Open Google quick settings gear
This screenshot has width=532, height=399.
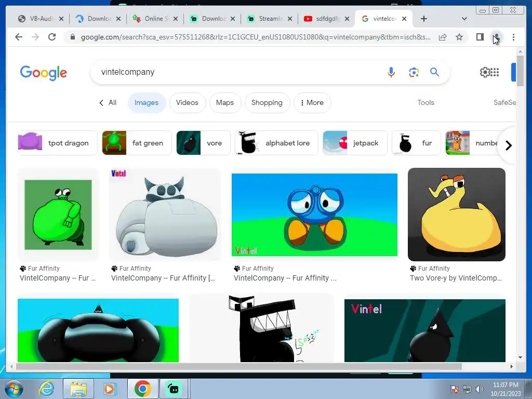[485, 72]
